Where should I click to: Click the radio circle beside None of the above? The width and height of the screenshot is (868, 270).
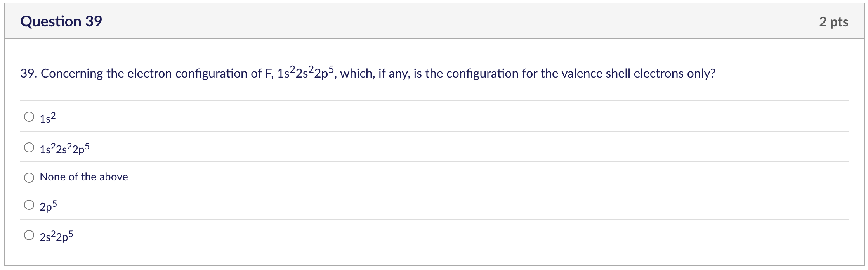29,178
